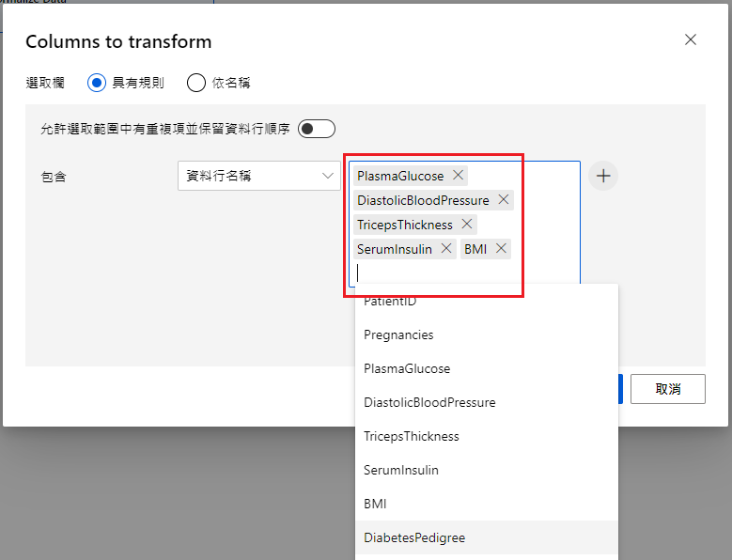732x560 pixels.
Task: Choose TricepsThickness in the dropdown list
Action: point(487,436)
